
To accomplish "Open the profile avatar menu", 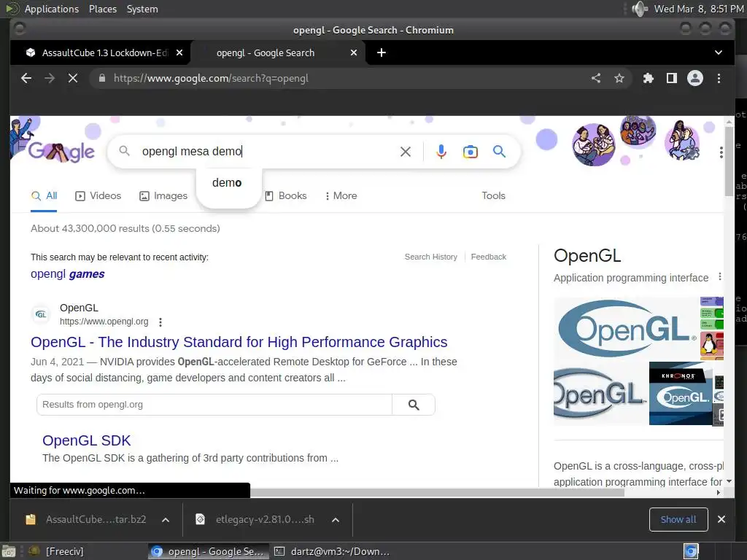I will click(695, 78).
